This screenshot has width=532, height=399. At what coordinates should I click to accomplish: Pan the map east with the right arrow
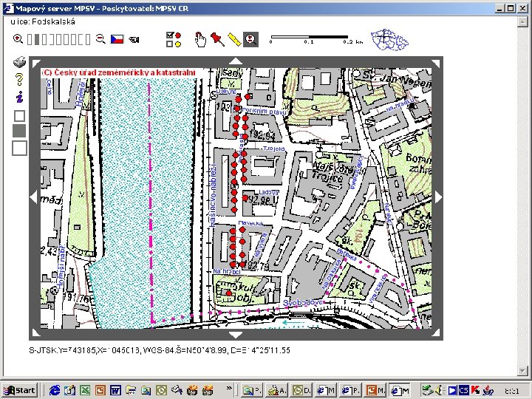pyautogui.click(x=437, y=197)
